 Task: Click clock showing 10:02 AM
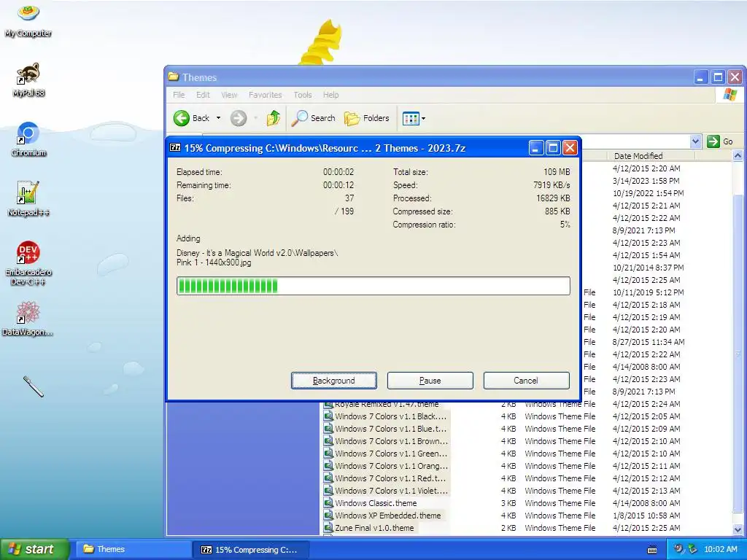720,549
